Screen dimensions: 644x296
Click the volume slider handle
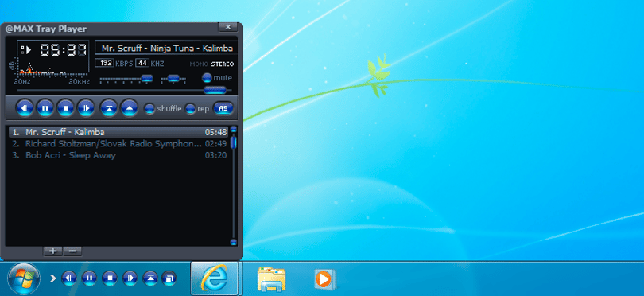pos(146,78)
